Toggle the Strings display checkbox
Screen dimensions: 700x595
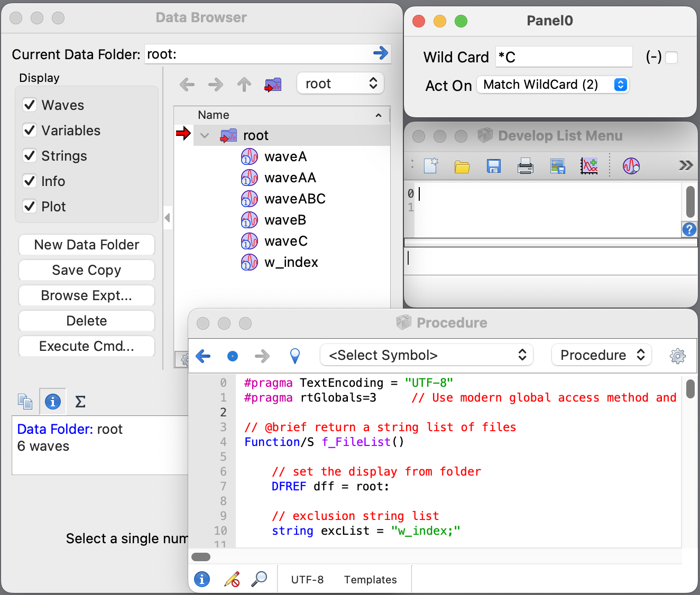click(30, 155)
